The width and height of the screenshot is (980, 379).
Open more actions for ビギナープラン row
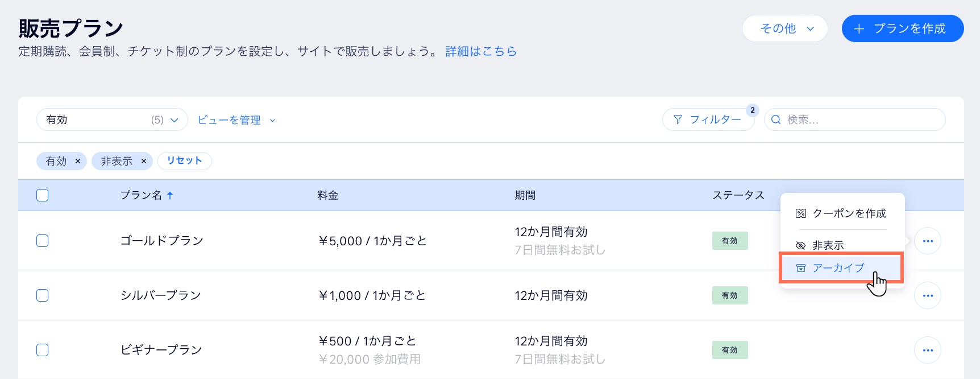(x=928, y=350)
